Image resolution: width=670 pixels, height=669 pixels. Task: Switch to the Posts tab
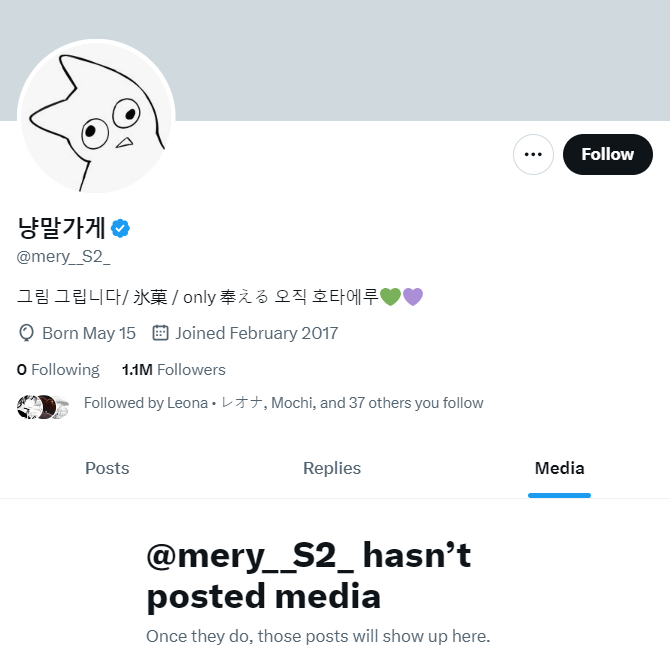point(107,468)
